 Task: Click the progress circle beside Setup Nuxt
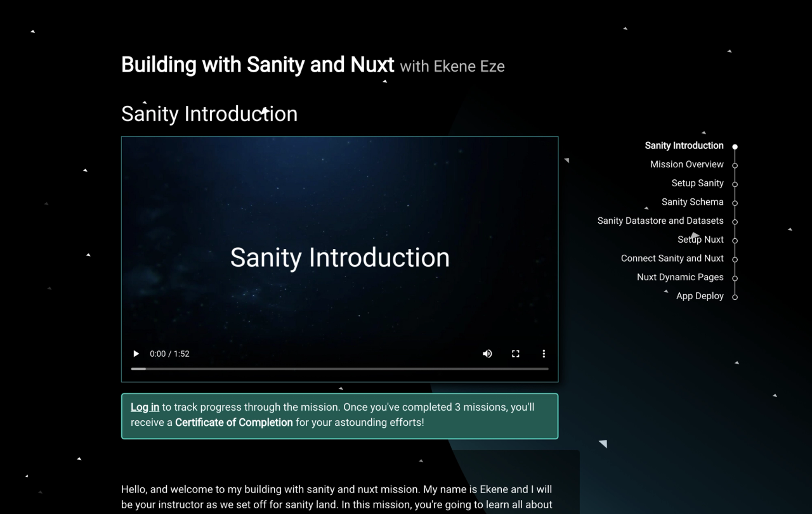[735, 240]
